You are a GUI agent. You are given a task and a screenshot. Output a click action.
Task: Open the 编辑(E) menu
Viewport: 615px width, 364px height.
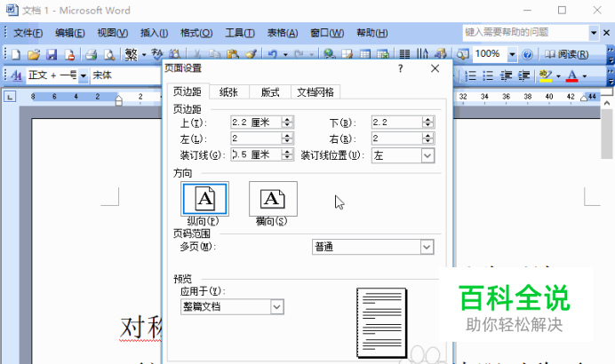[70, 33]
